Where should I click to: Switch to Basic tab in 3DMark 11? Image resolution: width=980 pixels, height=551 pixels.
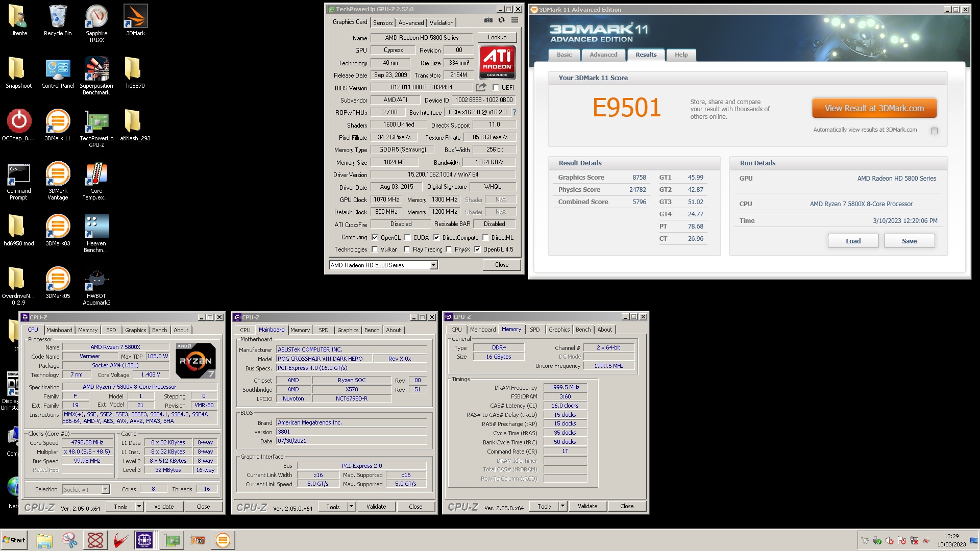pos(564,55)
